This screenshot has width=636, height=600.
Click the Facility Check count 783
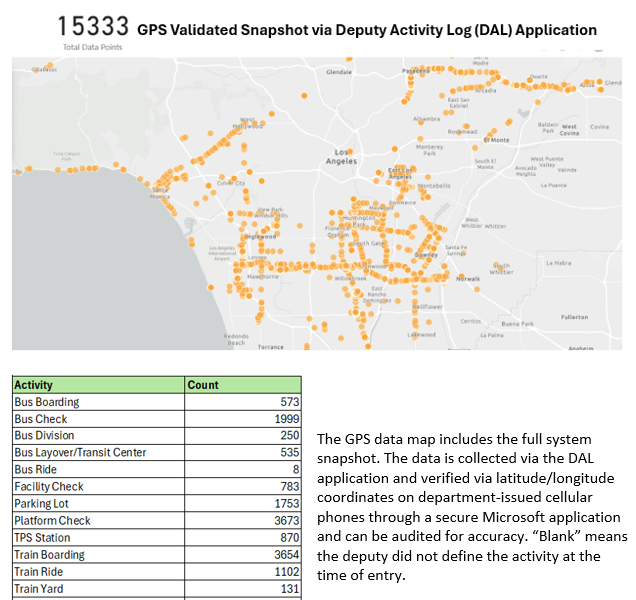pos(289,487)
